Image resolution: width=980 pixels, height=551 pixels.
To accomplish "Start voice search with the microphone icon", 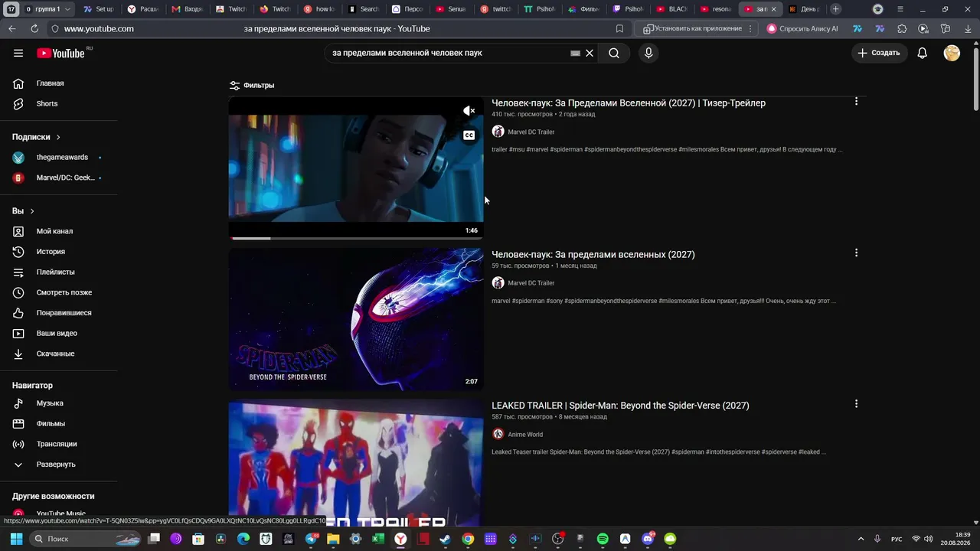I will (x=648, y=53).
